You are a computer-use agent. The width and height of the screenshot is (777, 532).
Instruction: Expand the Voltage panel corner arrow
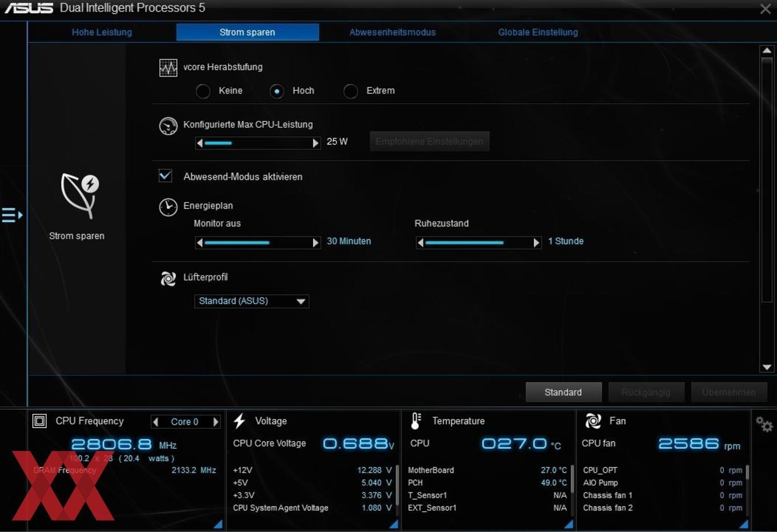pos(394,524)
